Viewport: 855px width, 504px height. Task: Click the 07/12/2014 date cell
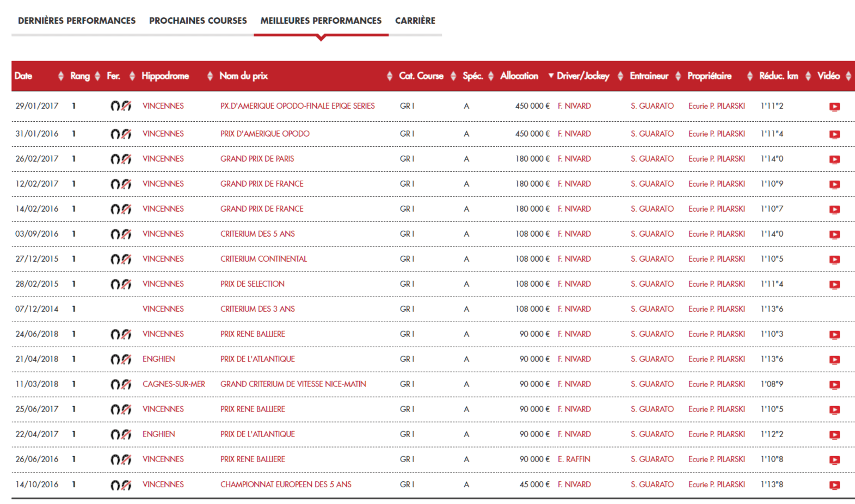click(37, 309)
